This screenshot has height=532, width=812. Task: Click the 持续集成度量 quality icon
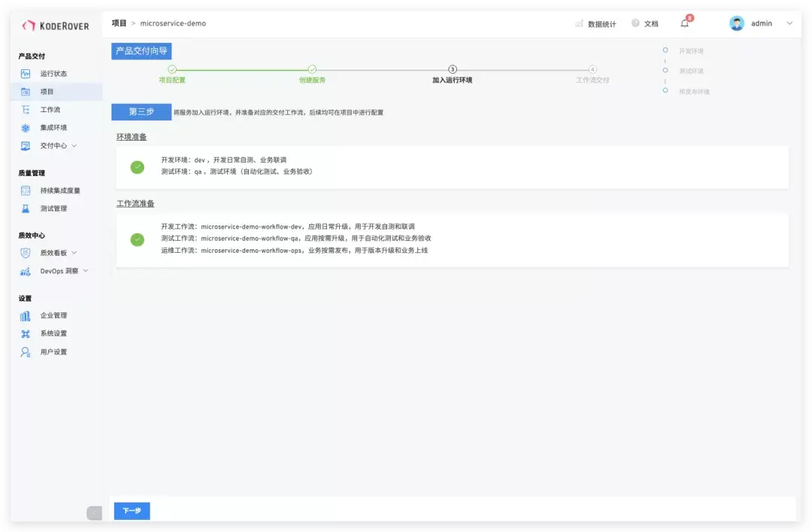tap(25, 190)
